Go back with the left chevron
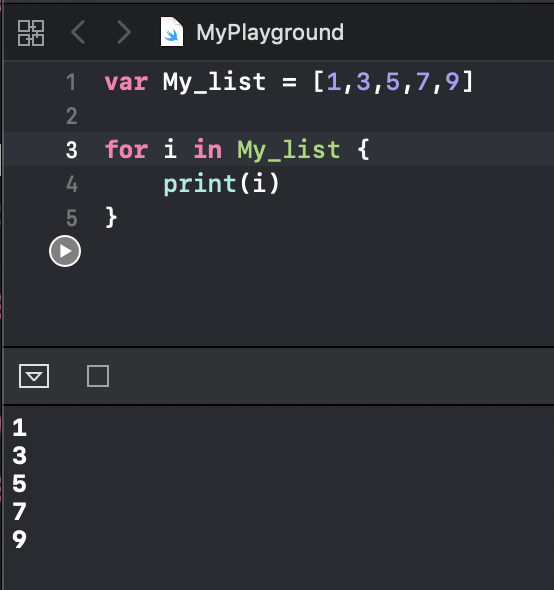Viewport: 554px width, 590px height. point(78,32)
